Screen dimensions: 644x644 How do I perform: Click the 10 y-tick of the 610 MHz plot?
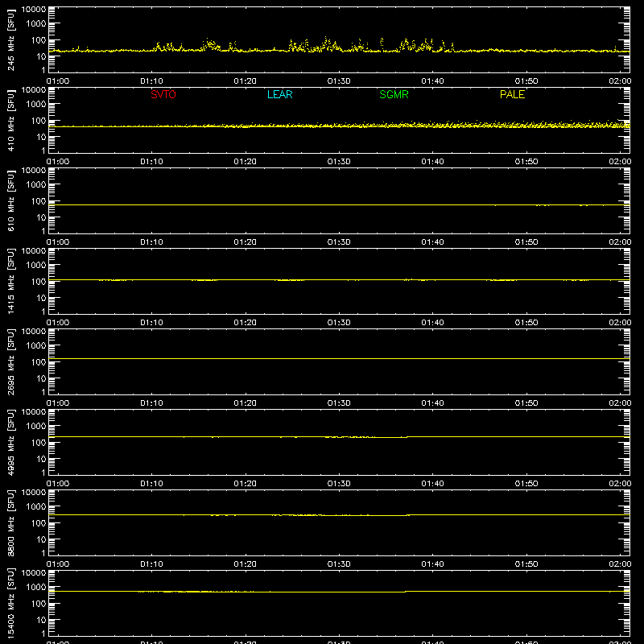[41, 217]
